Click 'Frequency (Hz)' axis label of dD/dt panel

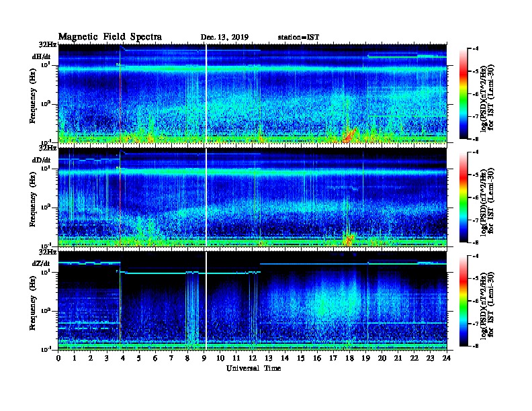[32, 199]
